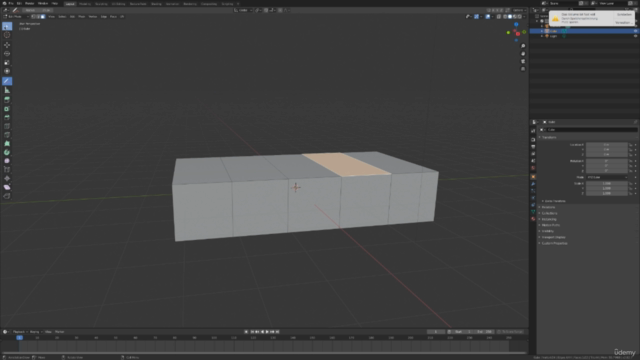Viewport: 640px width, 360px height.
Task: Open rotation Mode dropdown
Action: tap(607, 178)
